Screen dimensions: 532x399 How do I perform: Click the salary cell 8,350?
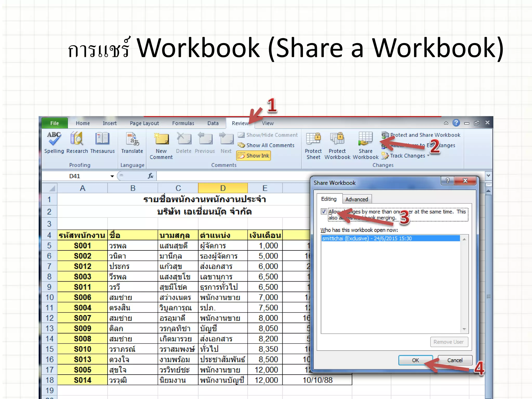pyautogui.click(x=265, y=349)
